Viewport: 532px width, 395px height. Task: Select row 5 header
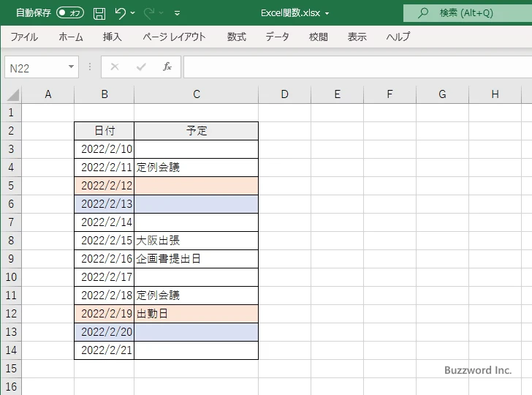11,186
